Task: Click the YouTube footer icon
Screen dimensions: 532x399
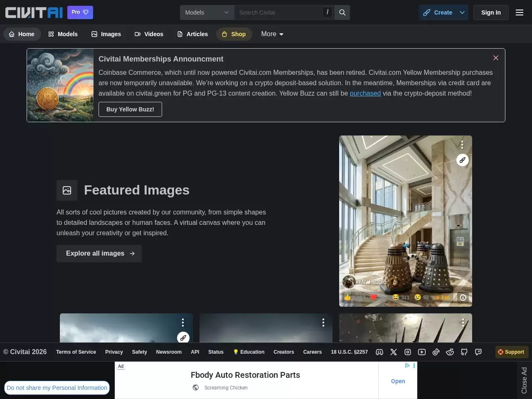Action: coord(422,352)
